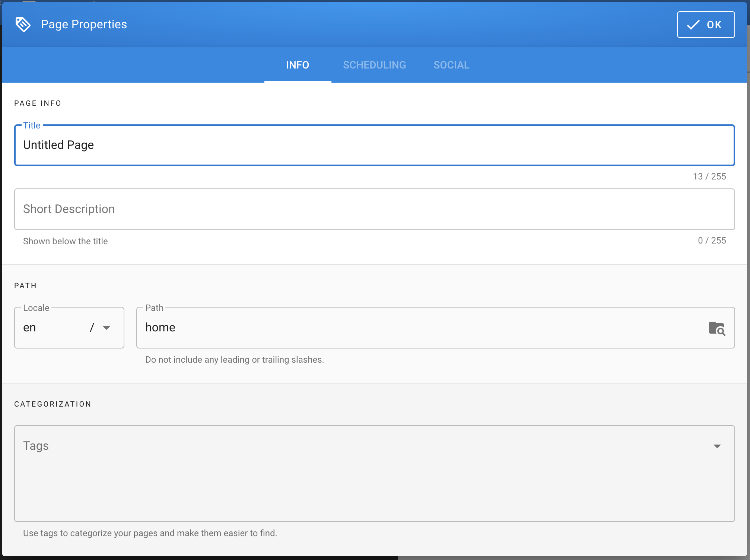Click the 0 / 255 description counter
The width and height of the screenshot is (750, 560).
coord(711,241)
